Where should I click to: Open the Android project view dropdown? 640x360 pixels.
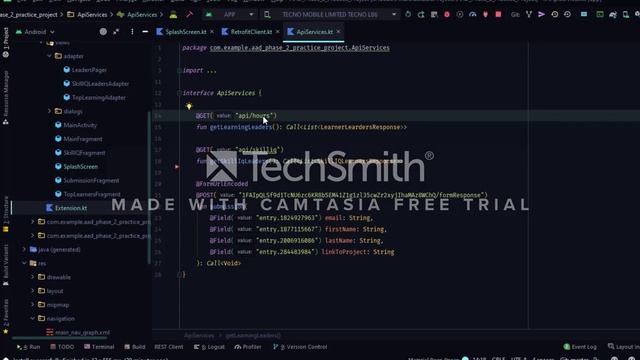click(35, 32)
